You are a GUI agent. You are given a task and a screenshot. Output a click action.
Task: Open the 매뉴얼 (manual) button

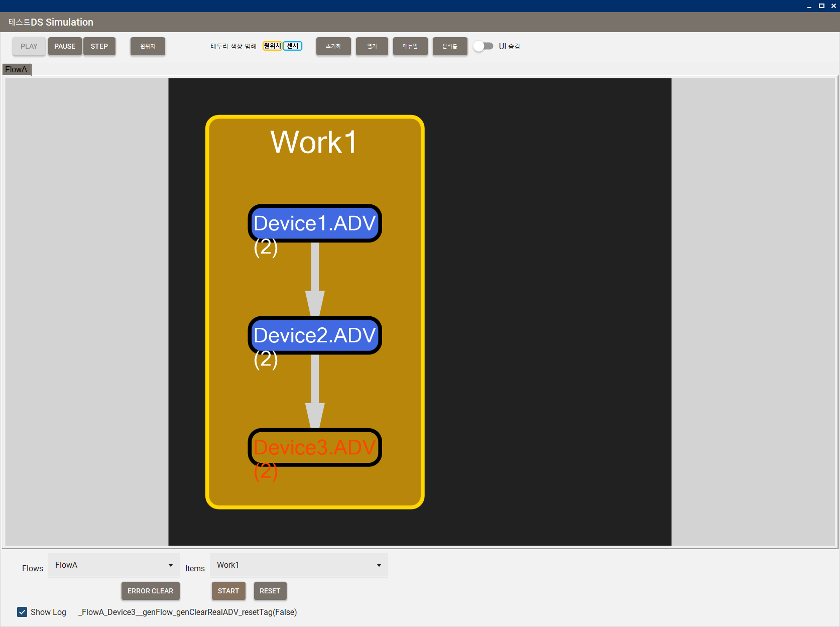410,46
